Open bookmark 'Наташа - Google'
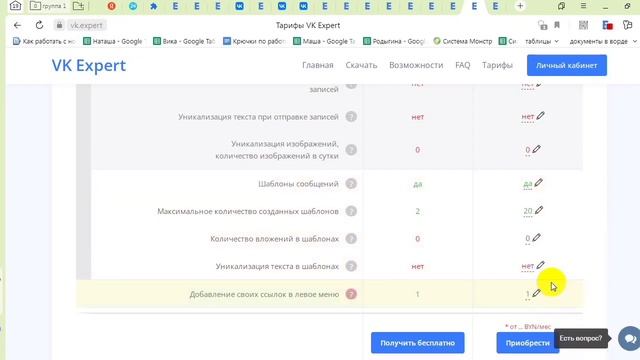 click(x=113, y=41)
